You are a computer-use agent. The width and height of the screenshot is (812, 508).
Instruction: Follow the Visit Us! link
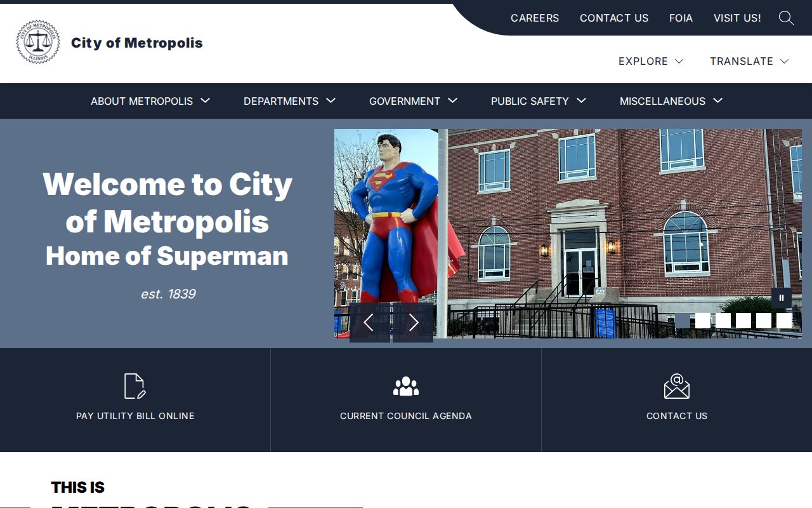pos(737,18)
